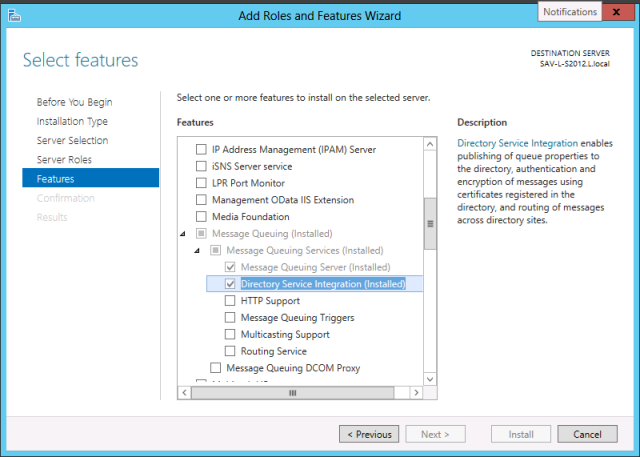The height and width of the screenshot is (457, 640).
Task: Enable the HTTP Support checkbox
Action: [x=230, y=300]
